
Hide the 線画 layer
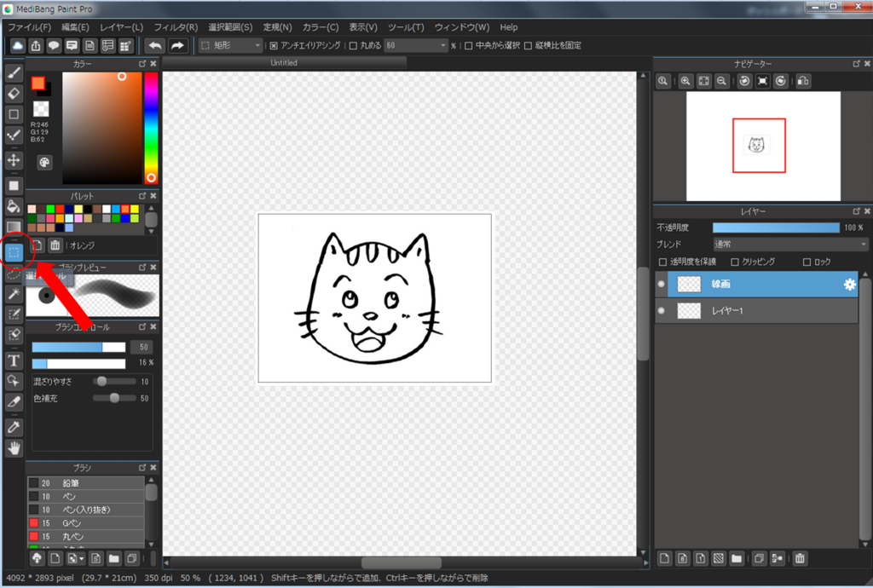pyautogui.click(x=662, y=285)
